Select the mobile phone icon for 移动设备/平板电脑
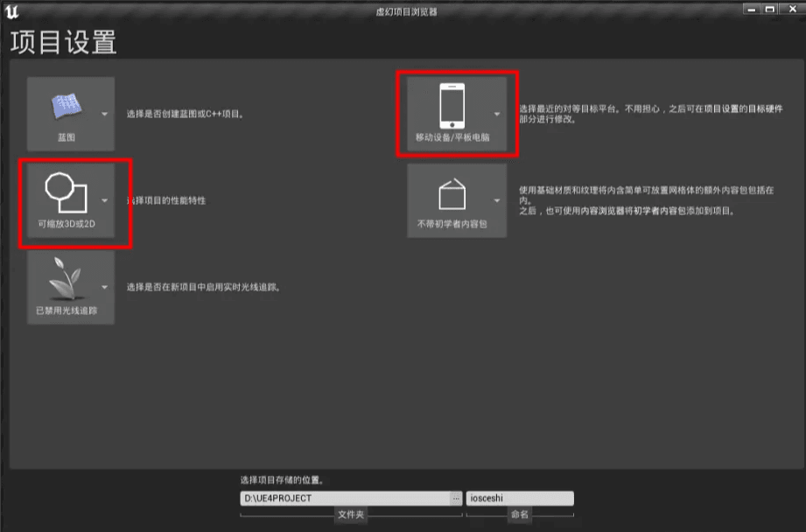Screen dimensions: 806x532 [x=452, y=106]
